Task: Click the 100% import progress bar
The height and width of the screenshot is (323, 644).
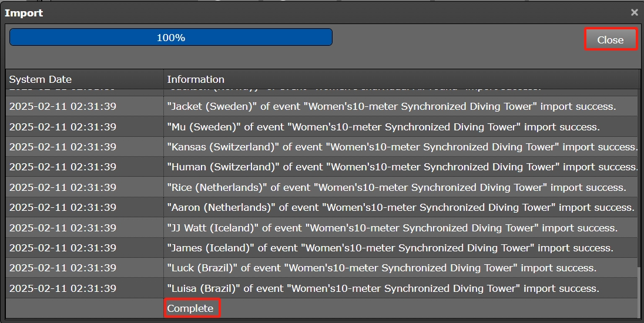Action: (171, 38)
